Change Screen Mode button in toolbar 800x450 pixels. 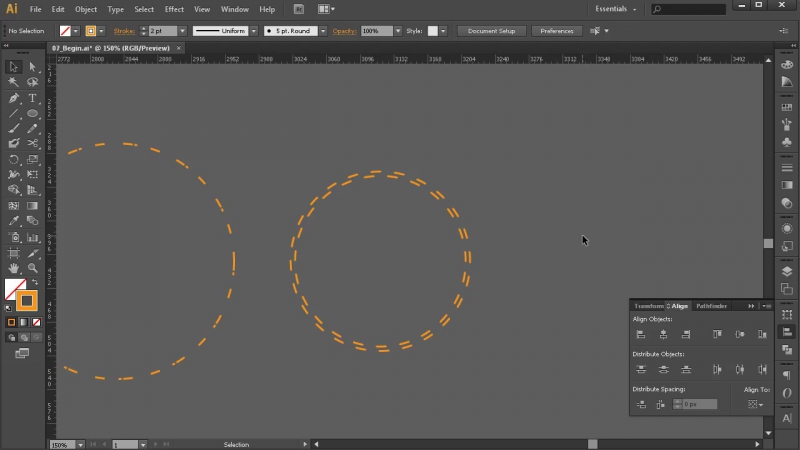click(x=22, y=353)
